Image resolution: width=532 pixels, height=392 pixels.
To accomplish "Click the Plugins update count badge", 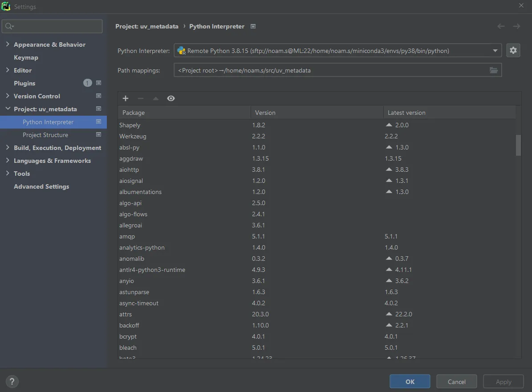I will [x=88, y=83].
